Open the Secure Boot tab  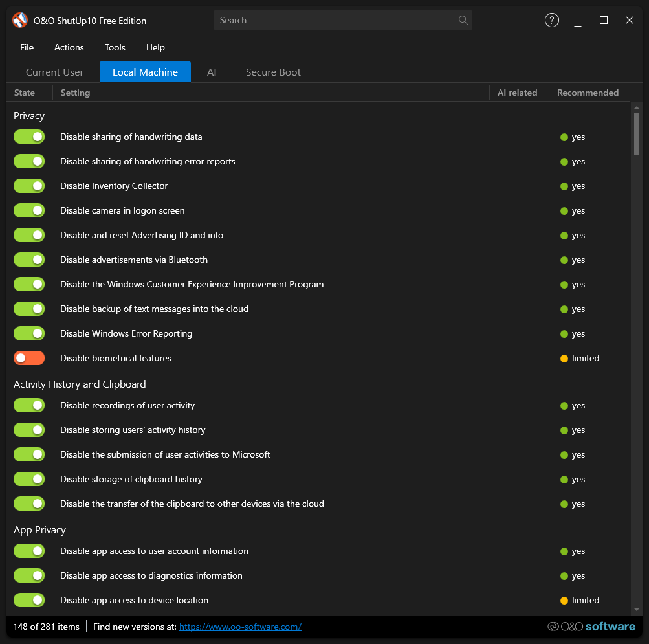pos(273,72)
